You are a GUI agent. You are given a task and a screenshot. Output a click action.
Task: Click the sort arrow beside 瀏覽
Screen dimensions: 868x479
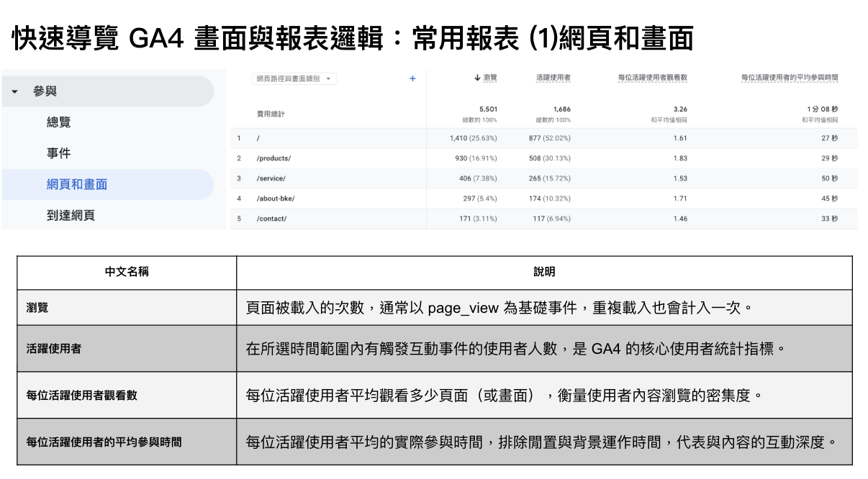(477, 78)
